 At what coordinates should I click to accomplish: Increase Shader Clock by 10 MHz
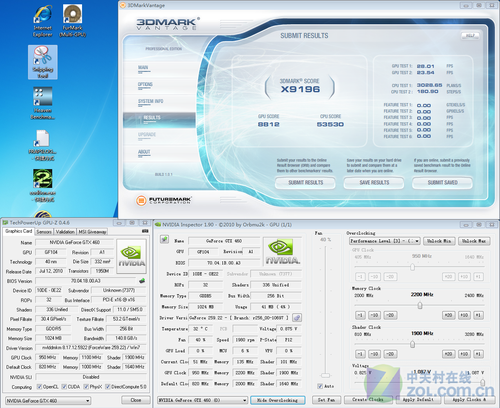pyautogui.click(x=464, y=354)
